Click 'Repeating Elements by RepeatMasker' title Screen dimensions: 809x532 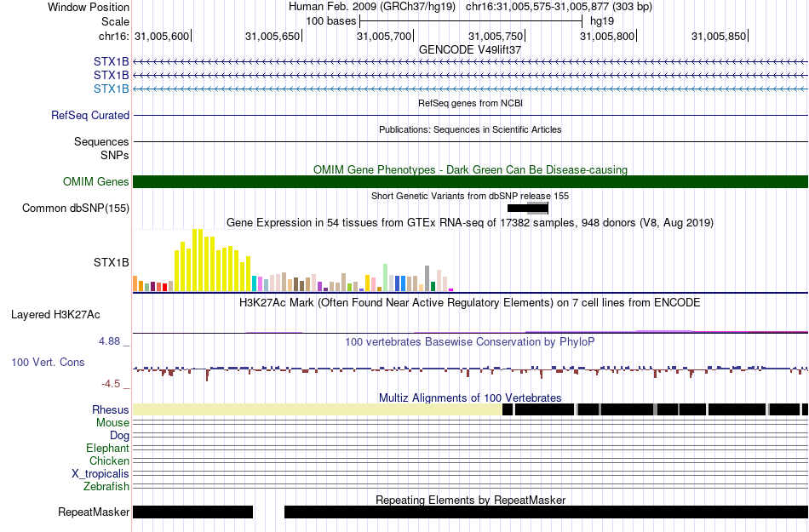[470, 500]
